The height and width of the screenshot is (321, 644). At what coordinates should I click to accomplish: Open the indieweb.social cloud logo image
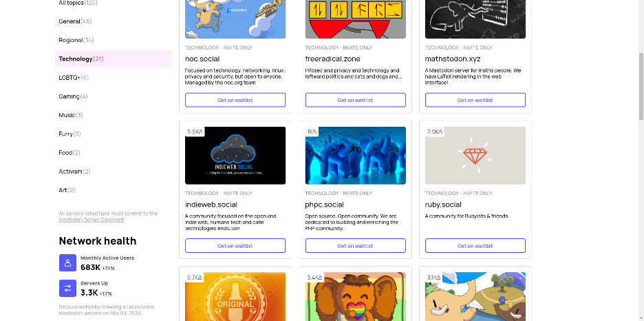(x=235, y=156)
